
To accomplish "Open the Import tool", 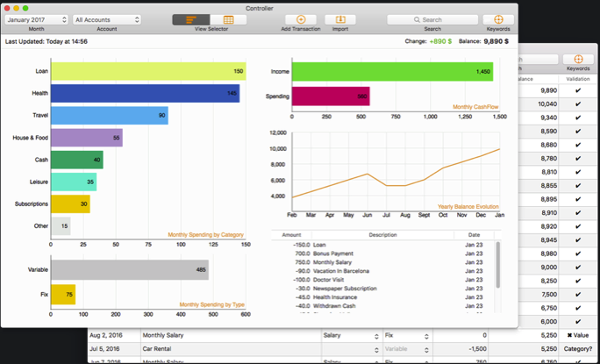I will [x=340, y=19].
